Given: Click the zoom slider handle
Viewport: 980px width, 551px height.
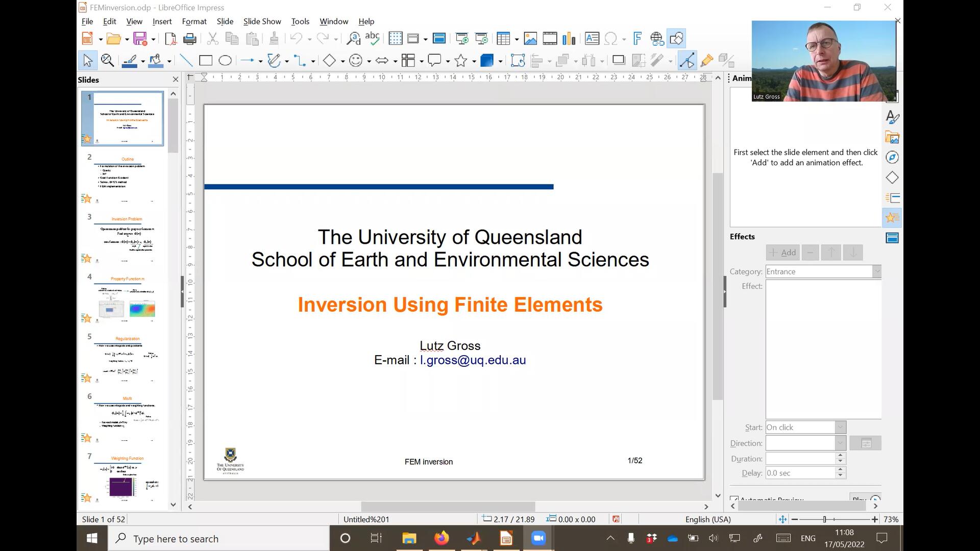Looking at the screenshot, I should pos(824,519).
